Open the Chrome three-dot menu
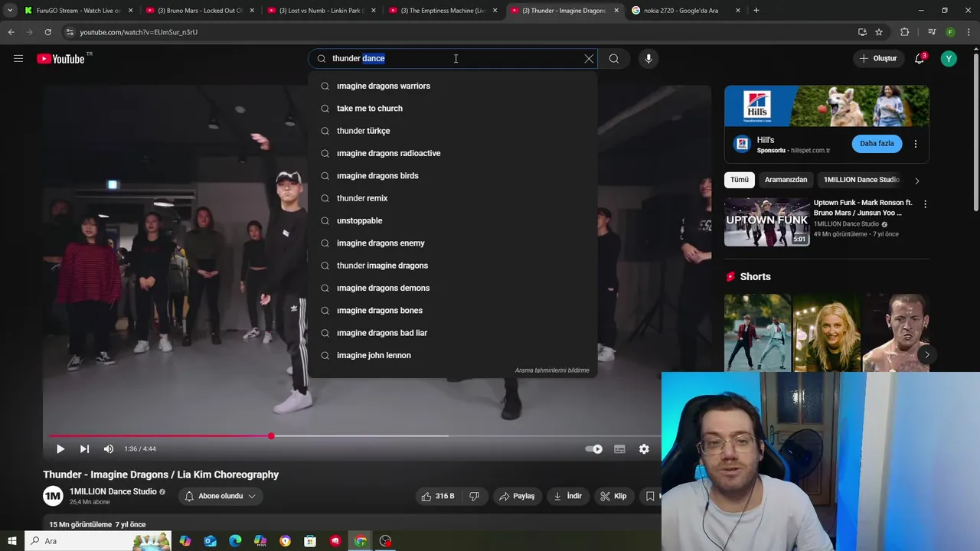 [969, 32]
